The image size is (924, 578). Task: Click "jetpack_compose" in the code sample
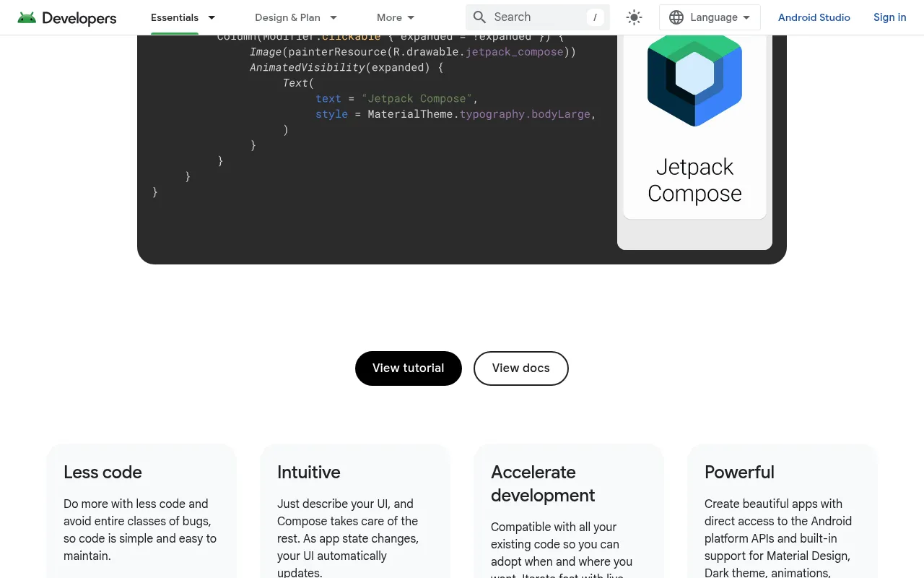point(515,52)
